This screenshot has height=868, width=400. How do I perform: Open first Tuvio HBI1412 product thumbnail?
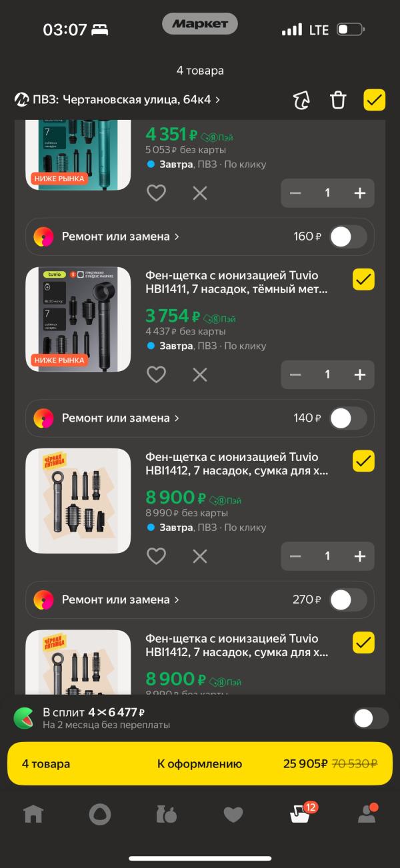tap(78, 501)
